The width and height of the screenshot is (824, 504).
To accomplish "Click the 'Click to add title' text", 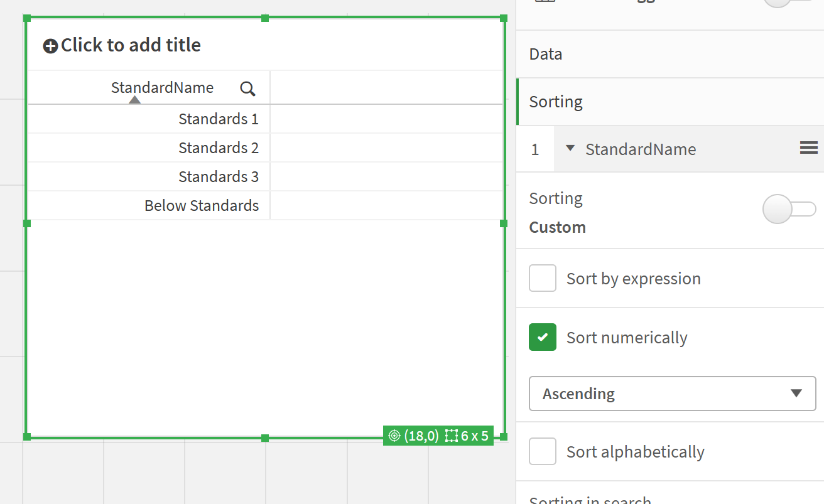I will click(131, 45).
